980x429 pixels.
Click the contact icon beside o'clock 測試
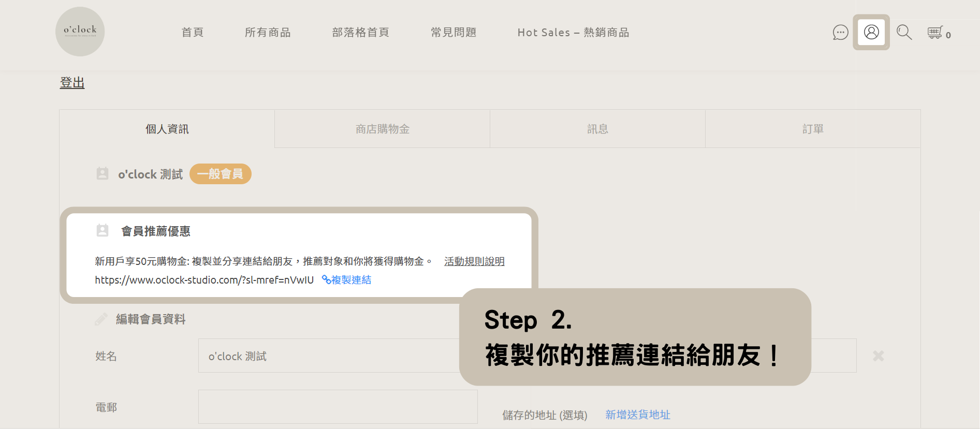click(103, 173)
